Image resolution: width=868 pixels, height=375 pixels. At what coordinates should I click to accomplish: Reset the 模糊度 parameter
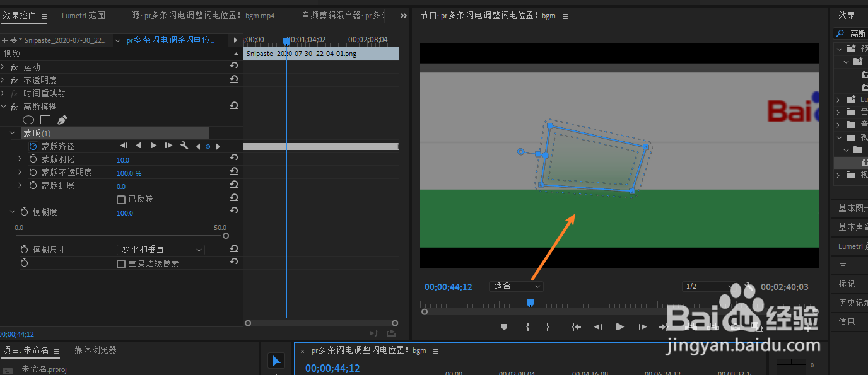click(233, 212)
